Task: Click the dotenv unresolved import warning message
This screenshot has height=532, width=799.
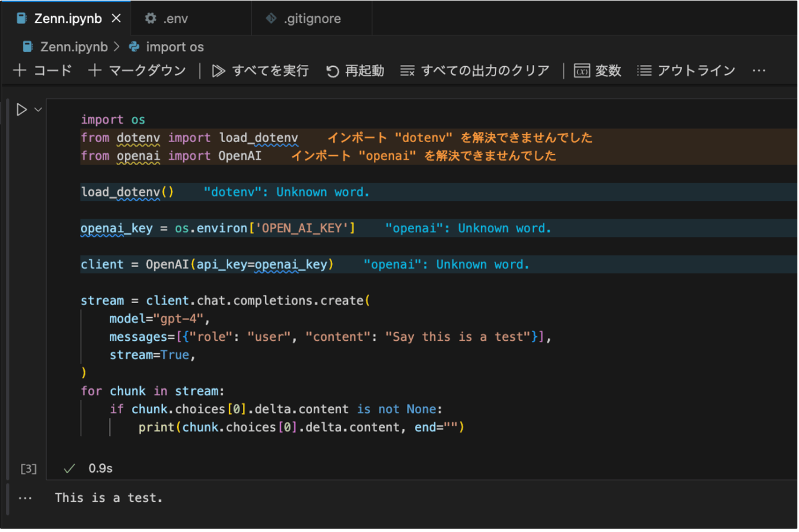Action: 460,138
